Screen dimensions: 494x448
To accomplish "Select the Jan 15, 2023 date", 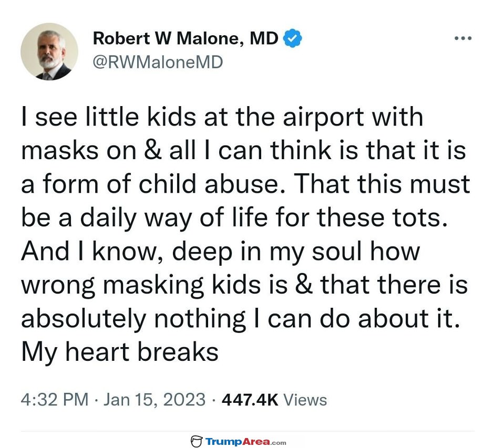I will tap(155, 400).
